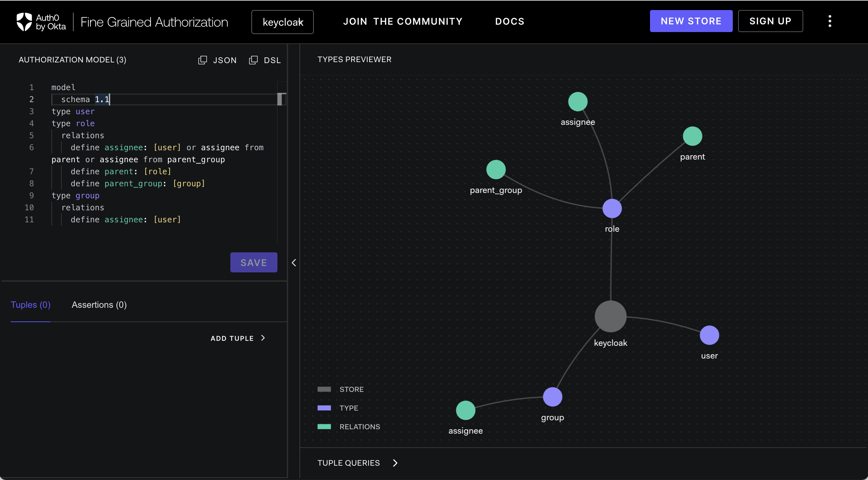This screenshot has height=480, width=868.
Task: Copy model as JSON
Action: 217,60
